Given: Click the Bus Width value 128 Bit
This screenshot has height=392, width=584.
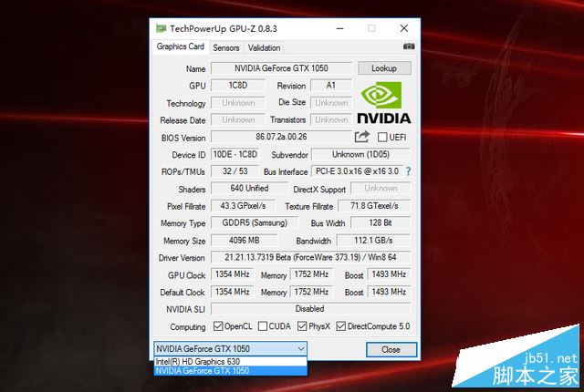Looking at the screenshot, I should pyautogui.click(x=381, y=222).
